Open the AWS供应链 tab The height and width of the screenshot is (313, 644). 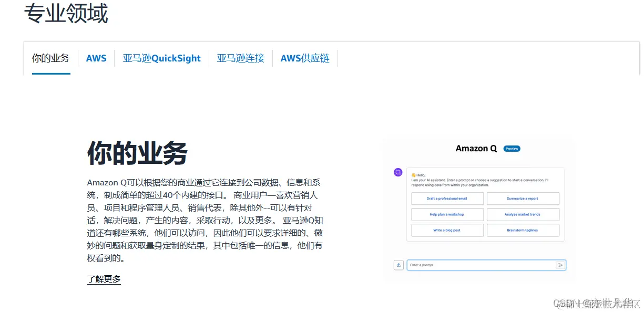[305, 58]
